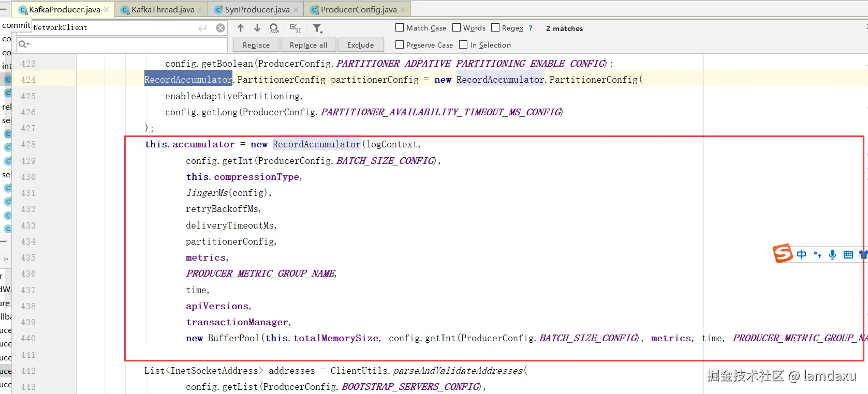Click gutter line number 428
The image size is (868, 394).
point(28,145)
